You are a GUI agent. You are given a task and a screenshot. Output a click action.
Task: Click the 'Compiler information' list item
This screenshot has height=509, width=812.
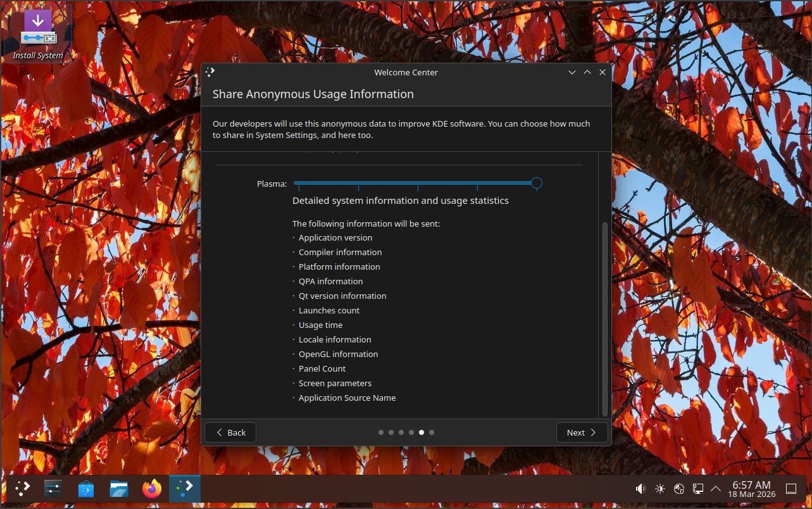coord(340,253)
